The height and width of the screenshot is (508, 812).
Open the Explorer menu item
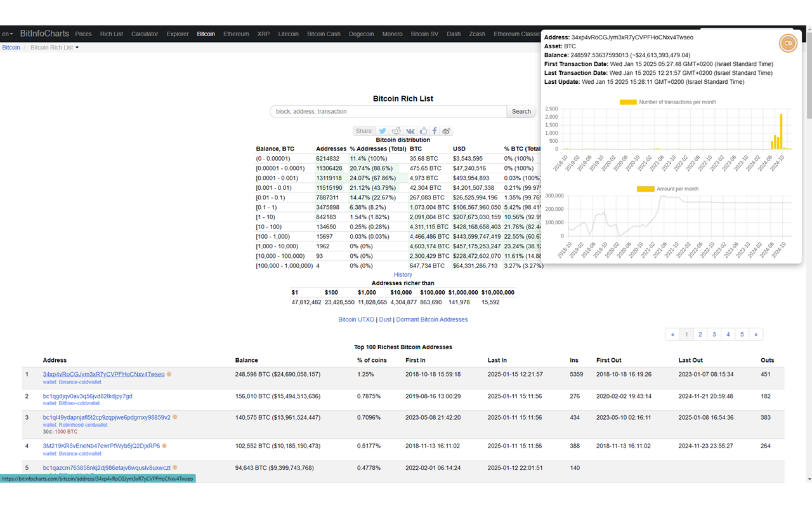pyautogui.click(x=178, y=34)
